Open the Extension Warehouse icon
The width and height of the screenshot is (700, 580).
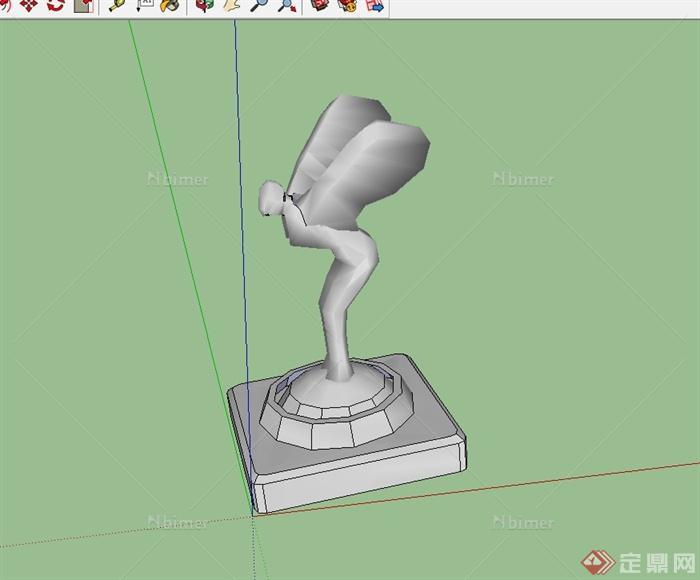click(x=347, y=5)
